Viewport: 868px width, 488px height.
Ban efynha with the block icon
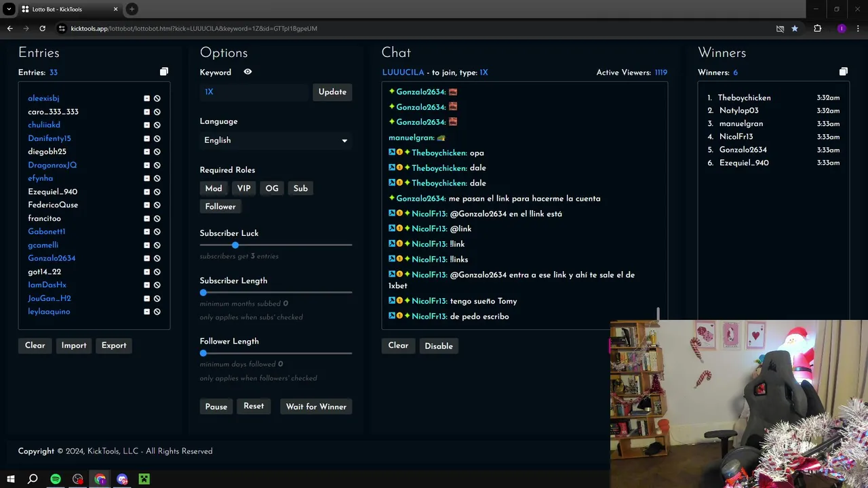point(157,178)
